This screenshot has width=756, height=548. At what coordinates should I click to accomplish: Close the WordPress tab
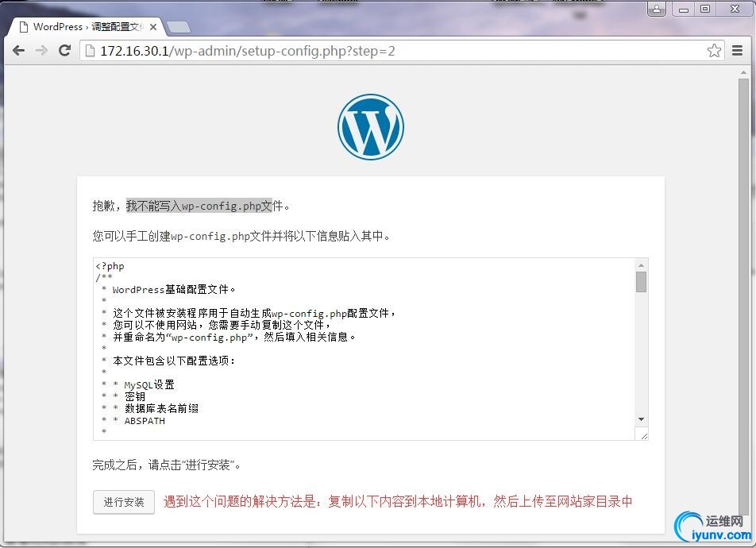pos(152,27)
